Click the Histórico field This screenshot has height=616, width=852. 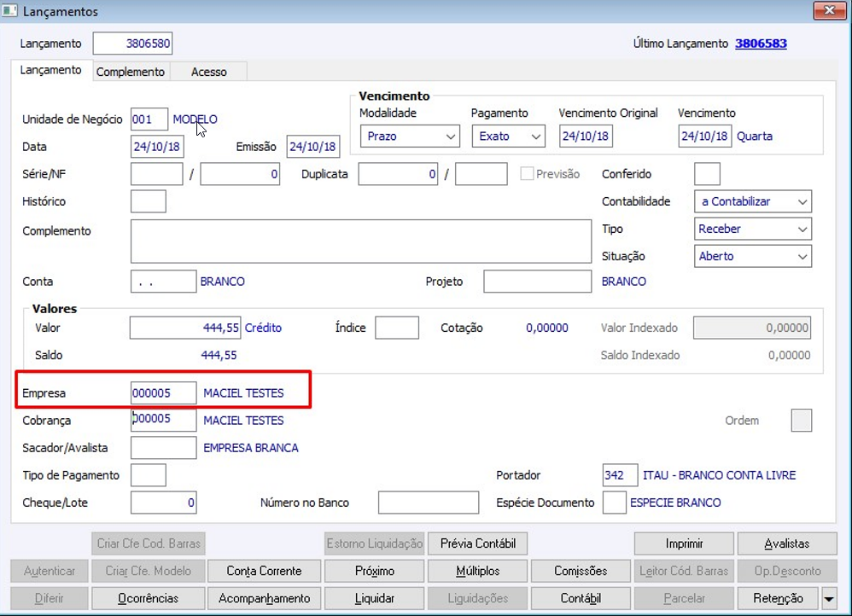(149, 201)
